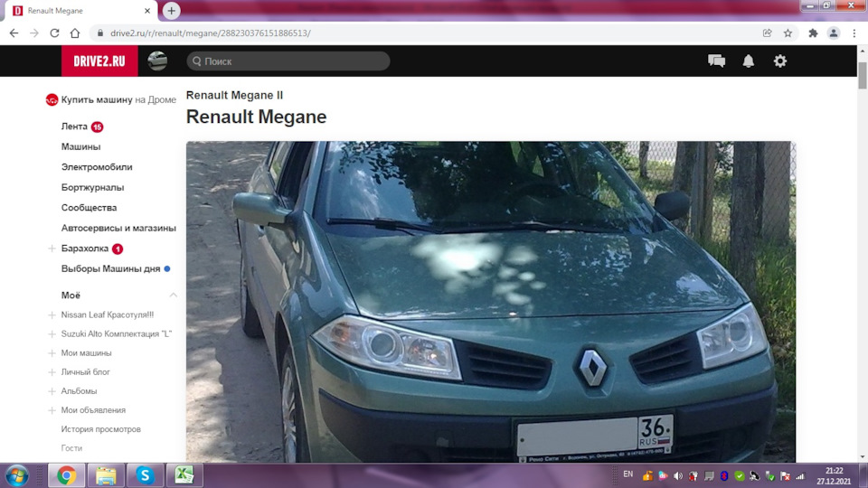The width and height of the screenshot is (868, 488).
Task: Open a new browser tab
Action: tap(171, 11)
